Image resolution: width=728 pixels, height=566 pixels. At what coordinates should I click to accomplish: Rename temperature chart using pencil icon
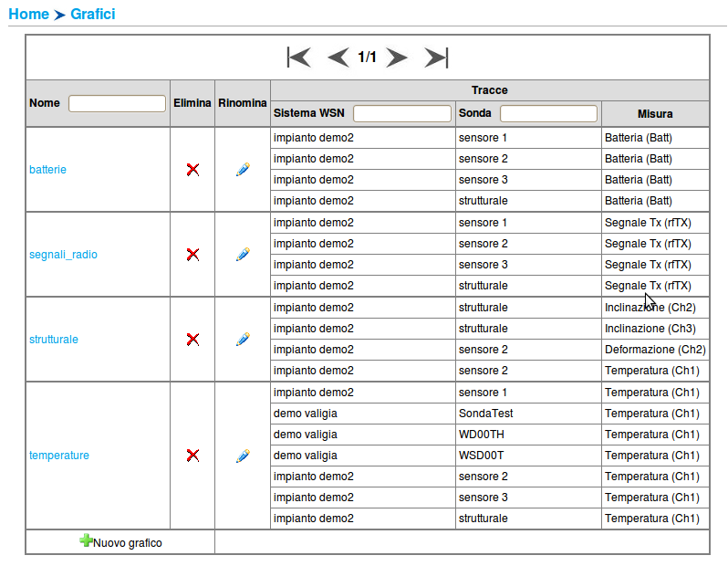[243, 456]
